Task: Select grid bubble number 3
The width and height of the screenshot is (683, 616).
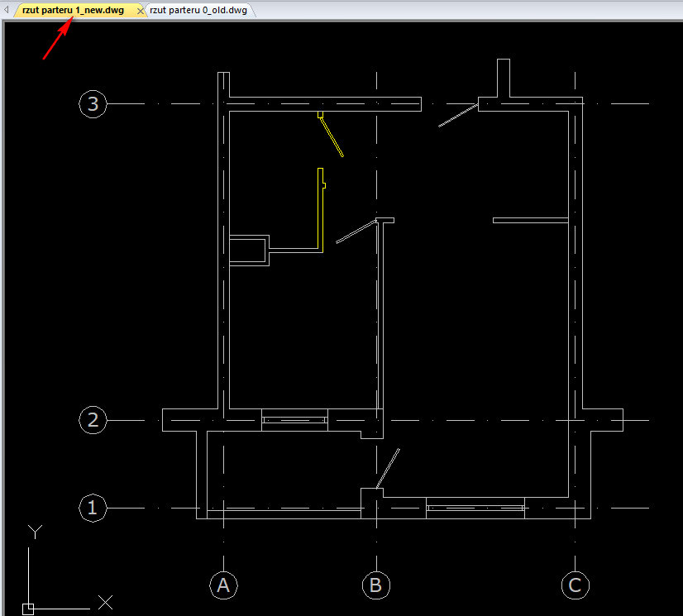Action: (93, 104)
